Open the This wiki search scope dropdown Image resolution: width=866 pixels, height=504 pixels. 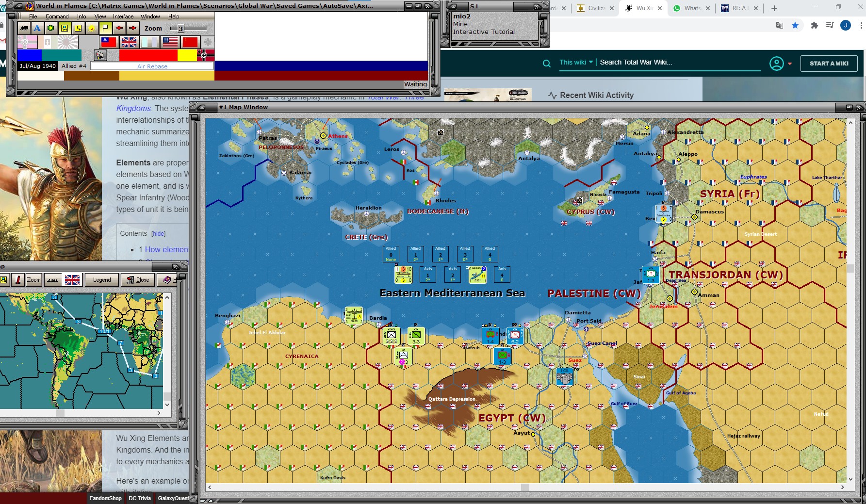click(576, 62)
